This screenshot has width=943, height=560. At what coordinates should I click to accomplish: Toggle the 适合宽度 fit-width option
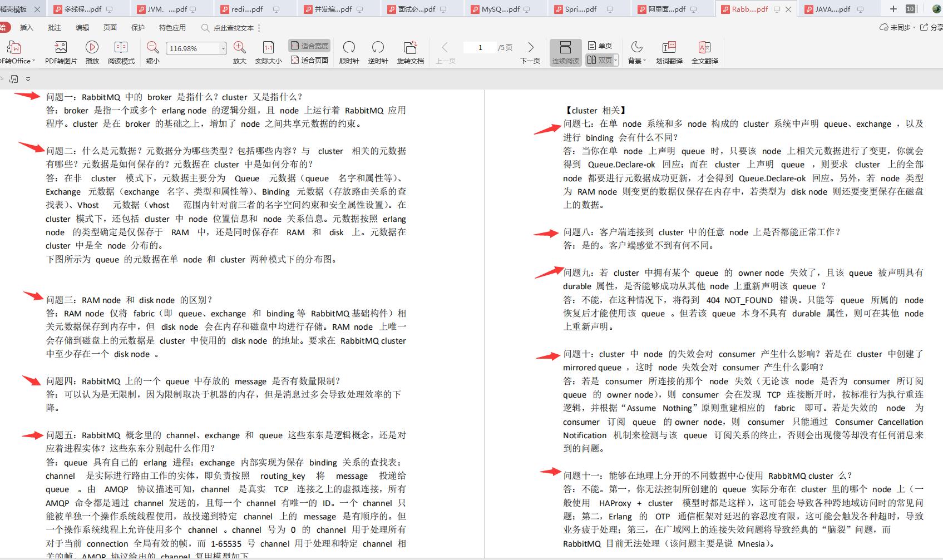[x=309, y=46]
